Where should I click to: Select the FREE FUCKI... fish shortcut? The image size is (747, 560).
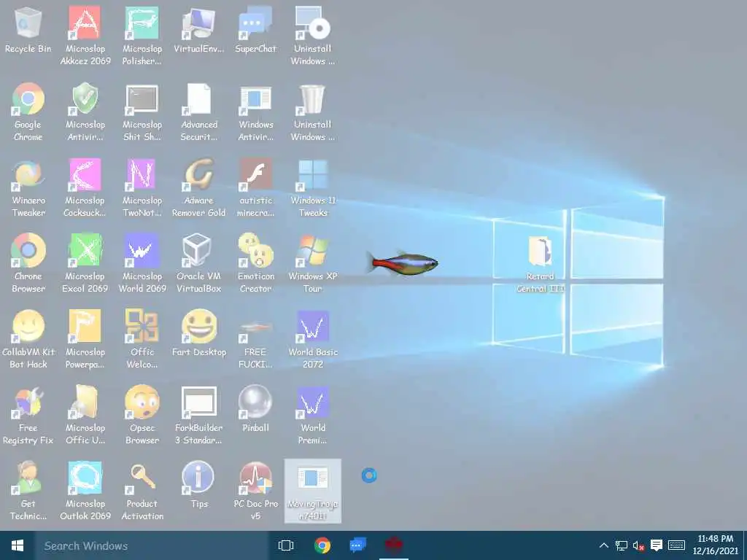pyautogui.click(x=256, y=339)
